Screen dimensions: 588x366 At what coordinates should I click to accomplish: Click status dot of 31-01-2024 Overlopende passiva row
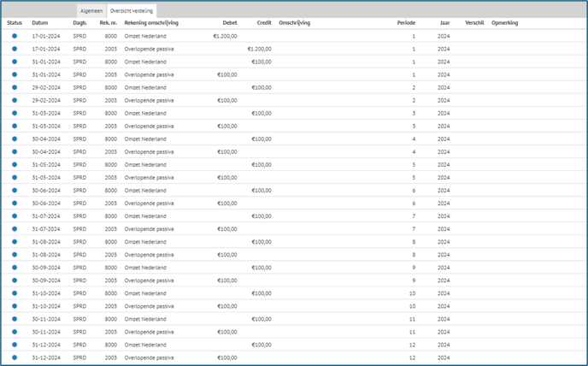pos(15,74)
